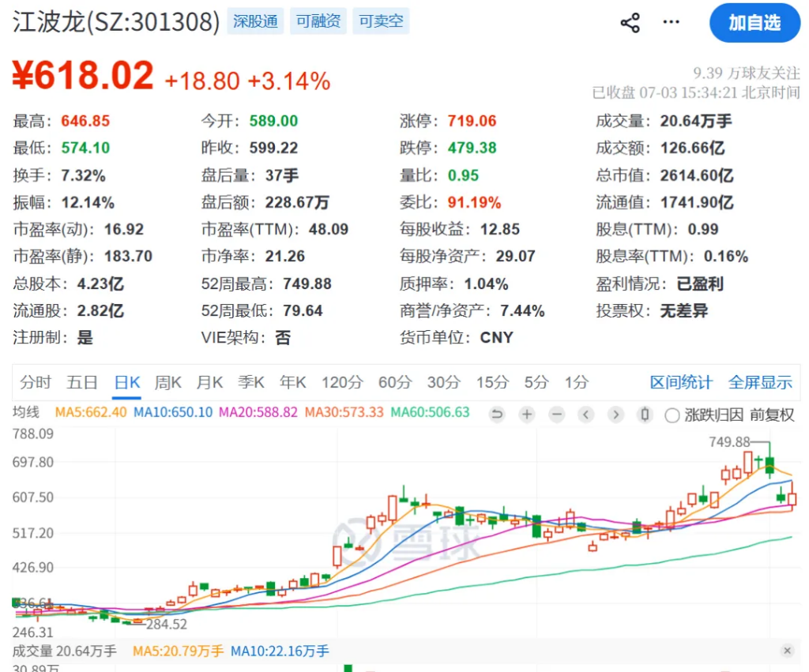
Task: Click the 江波龙(SZ:301308) stock title
Action: (116, 22)
